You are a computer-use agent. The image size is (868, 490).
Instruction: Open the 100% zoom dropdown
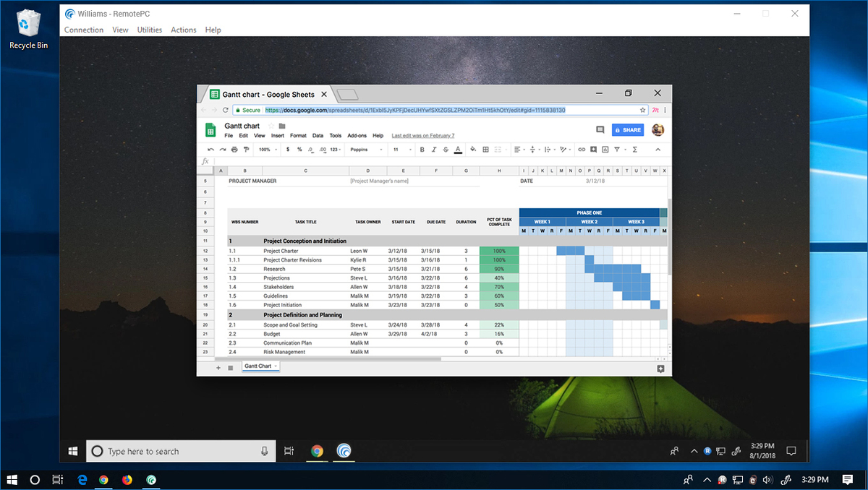pos(267,150)
